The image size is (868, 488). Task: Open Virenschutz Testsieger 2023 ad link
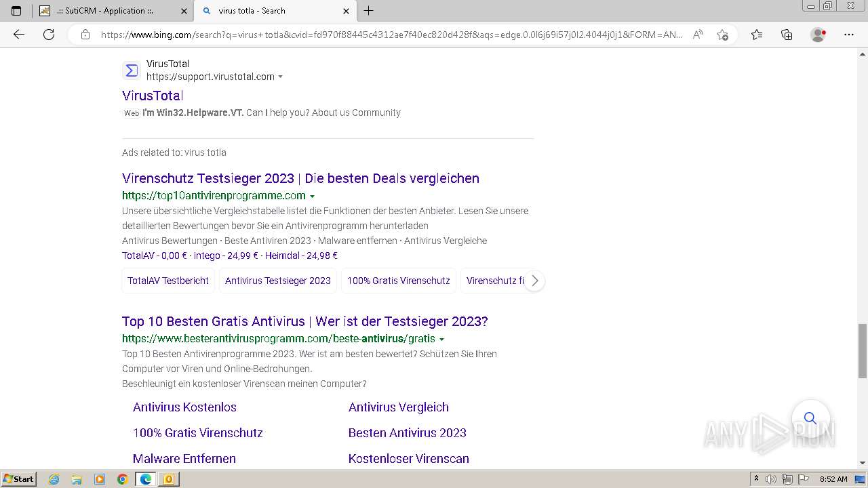coord(300,178)
